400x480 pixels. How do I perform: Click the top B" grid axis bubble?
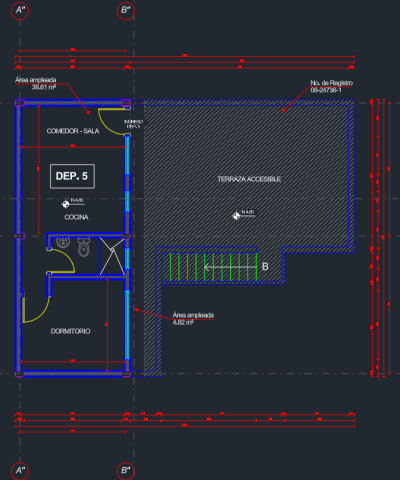pyautogui.click(x=126, y=11)
